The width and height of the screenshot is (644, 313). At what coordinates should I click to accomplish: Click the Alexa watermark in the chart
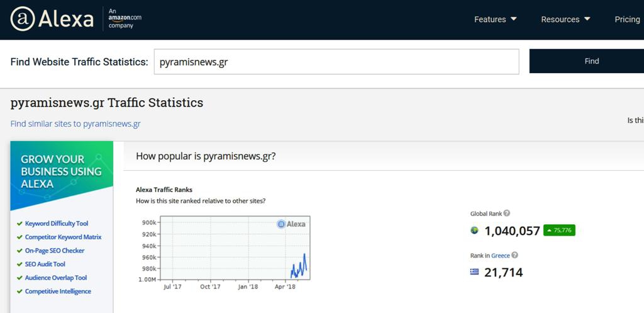292,224
